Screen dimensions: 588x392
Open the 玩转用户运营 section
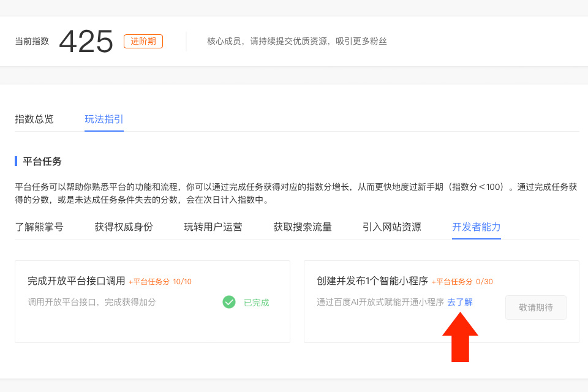[x=213, y=226]
